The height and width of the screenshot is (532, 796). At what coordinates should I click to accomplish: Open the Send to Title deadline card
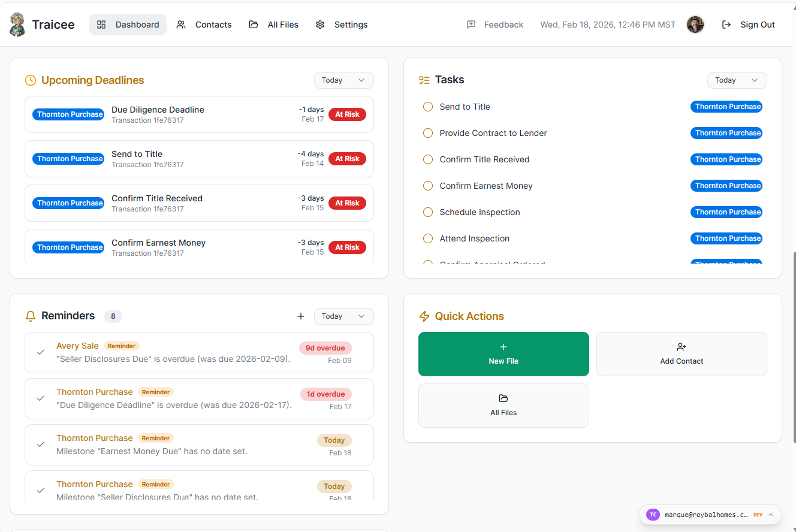pyautogui.click(x=199, y=159)
